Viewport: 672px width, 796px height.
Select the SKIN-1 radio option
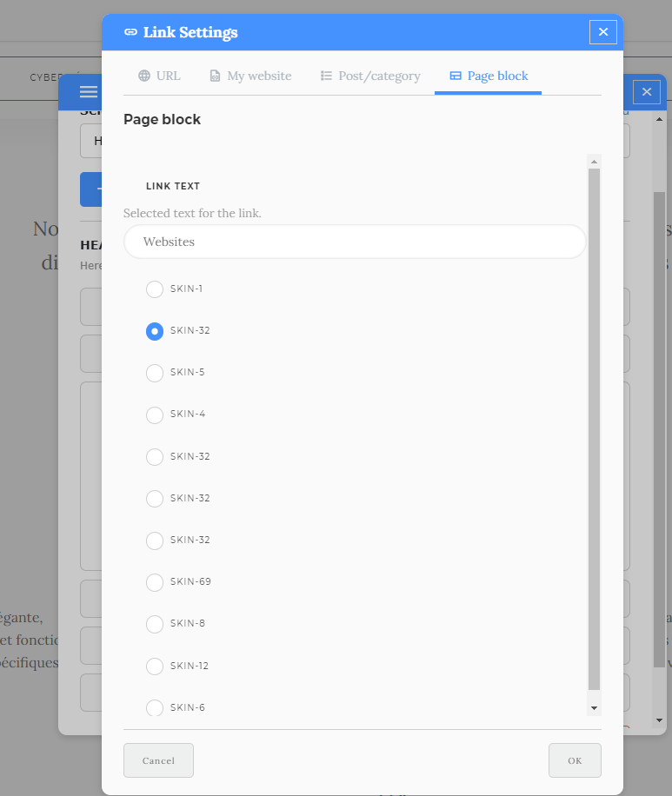click(155, 289)
